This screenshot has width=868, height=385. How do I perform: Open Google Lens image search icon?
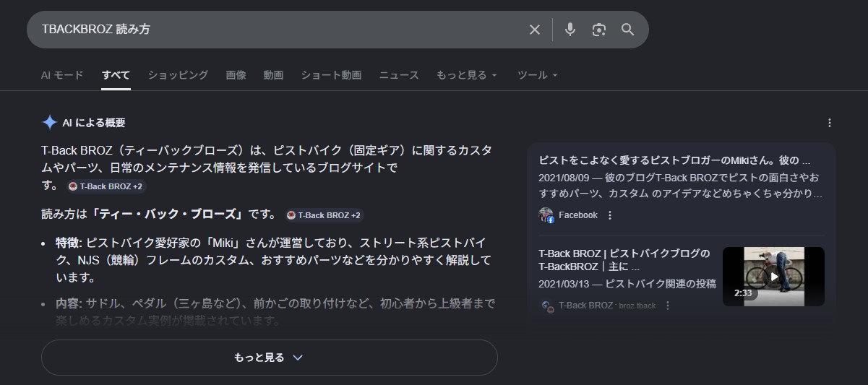point(598,30)
